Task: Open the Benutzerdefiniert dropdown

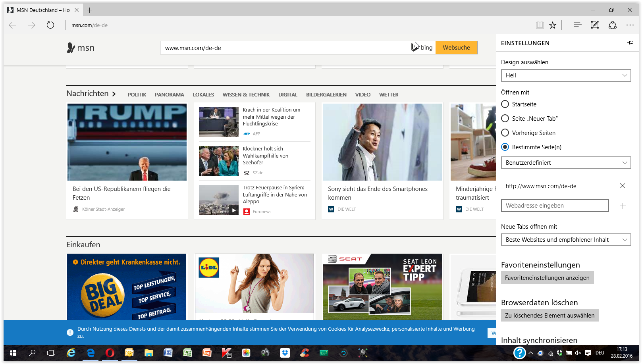Action: (566, 163)
